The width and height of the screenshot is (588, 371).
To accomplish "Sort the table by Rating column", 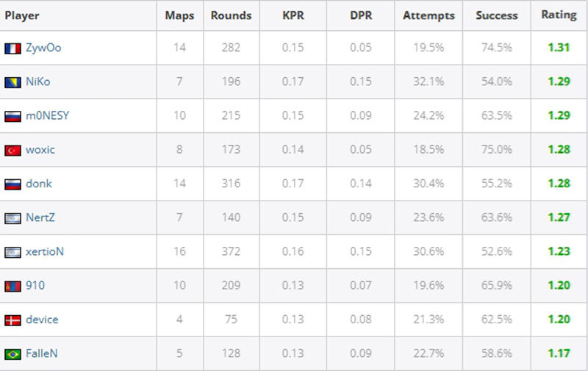I will 559,15.
